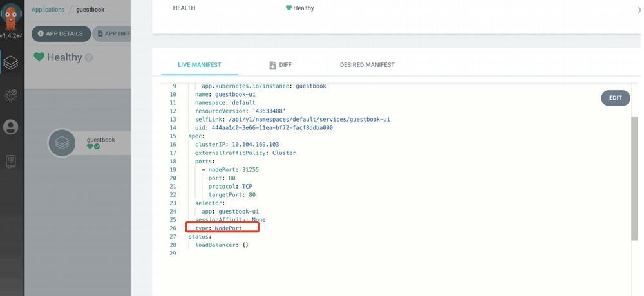Click guestbook breadcrumb text
This screenshot has height=296, width=644.
90,10
